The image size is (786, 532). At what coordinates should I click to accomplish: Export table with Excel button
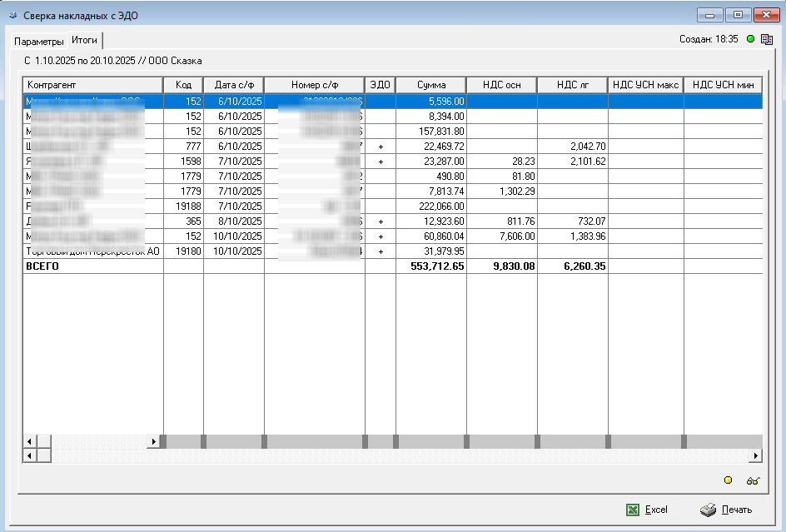tap(647, 510)
